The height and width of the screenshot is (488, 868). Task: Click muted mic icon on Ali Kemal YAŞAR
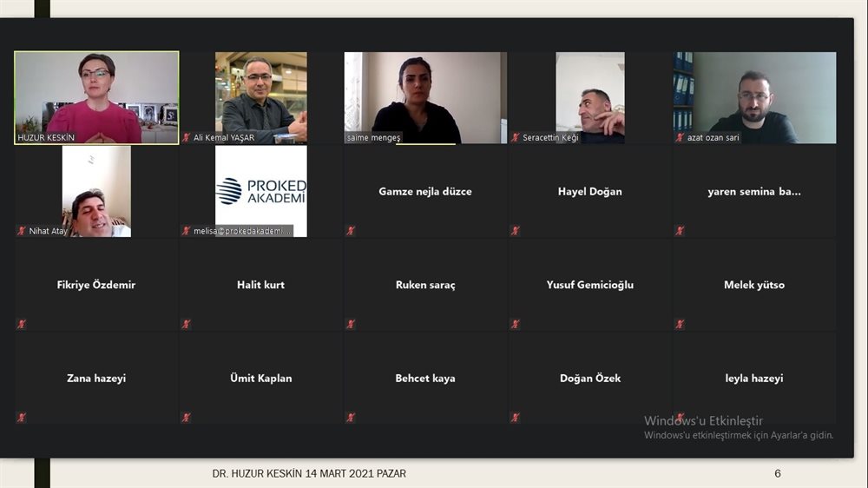[x=186, y=137]
